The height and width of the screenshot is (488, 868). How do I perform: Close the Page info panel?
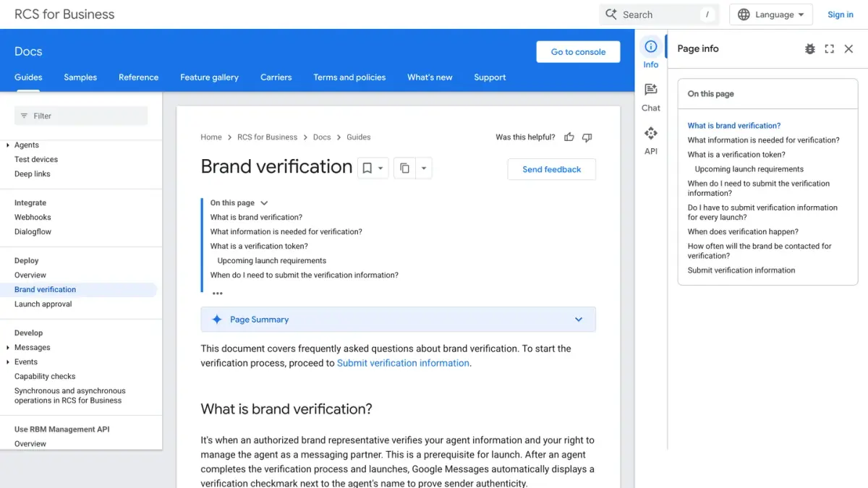849,48
